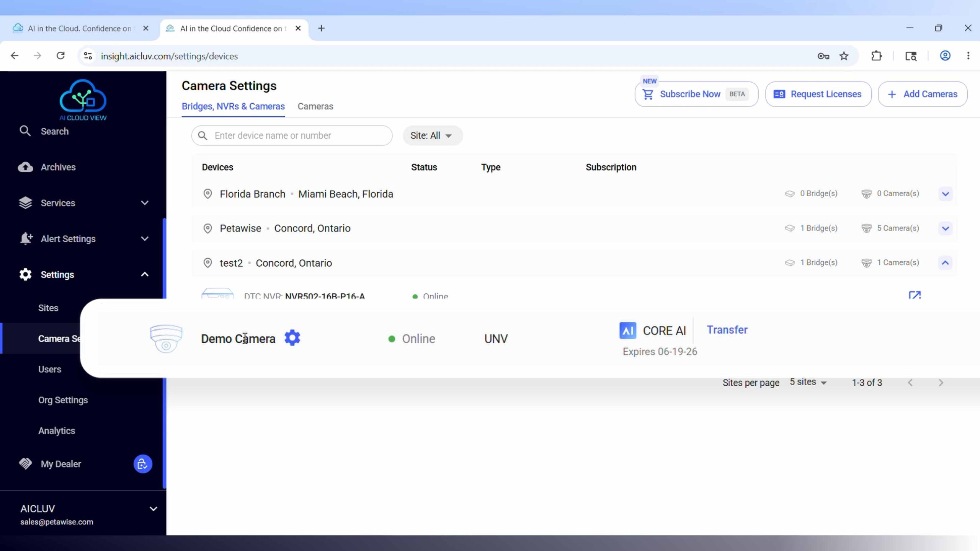Click the Expires 06-19-26 text
The height and width of the screenshot is (551, 980).
(660, 352)
